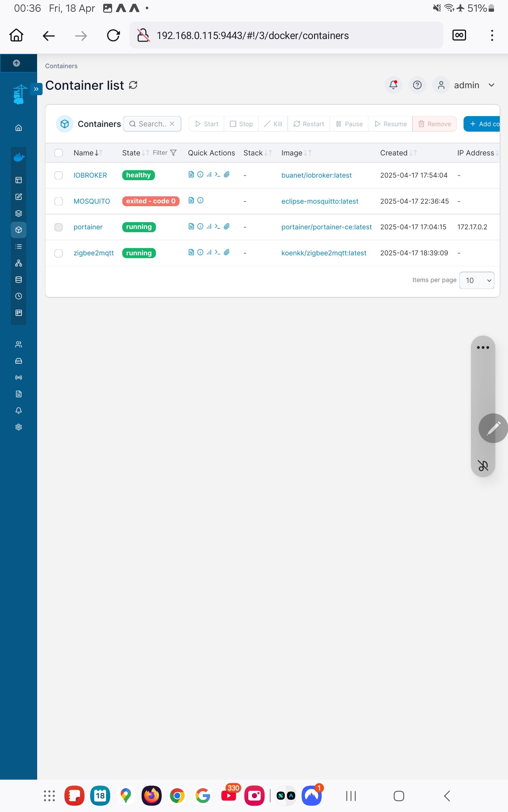This screenshot has width=508, height=812.
Task: Select the Containers cube sidebar icon
Action: [x=18, y=230]
